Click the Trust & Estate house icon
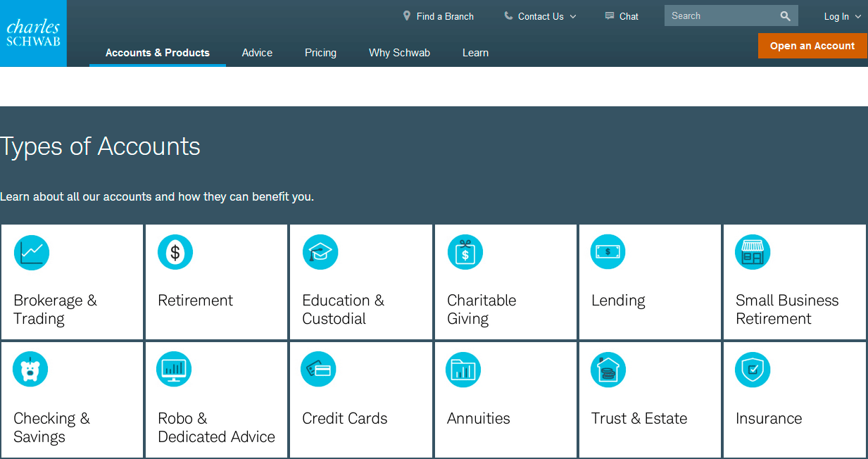Image resolution: width=868 pixels, height=459 pixels. coord(608,369)
